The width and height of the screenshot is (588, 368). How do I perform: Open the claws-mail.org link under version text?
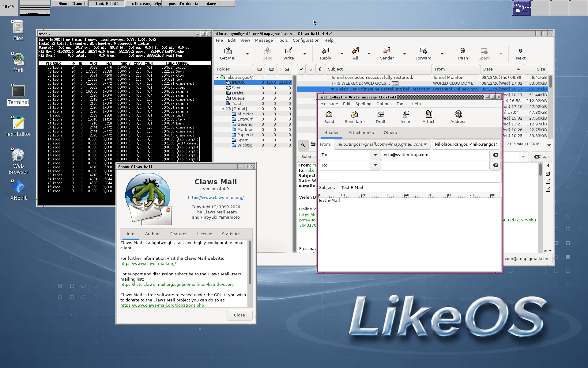point(216,198)
